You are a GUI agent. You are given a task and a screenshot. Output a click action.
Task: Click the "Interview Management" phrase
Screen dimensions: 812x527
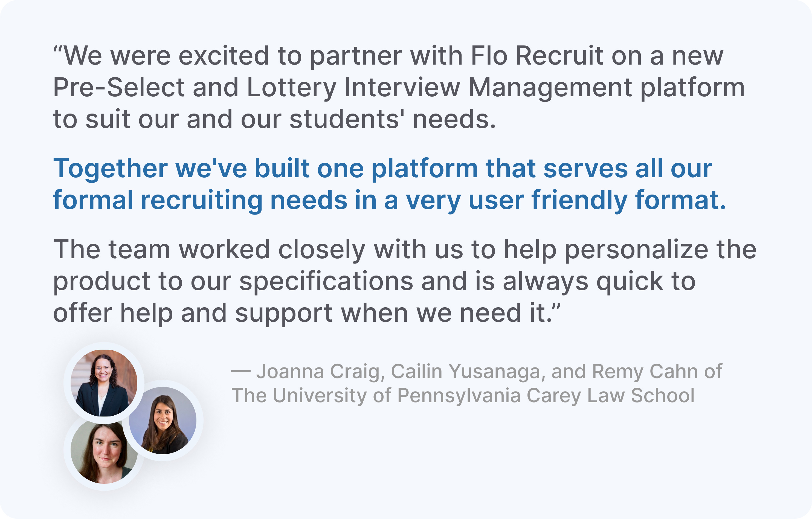pyautogui.click(x=488, y=87)
